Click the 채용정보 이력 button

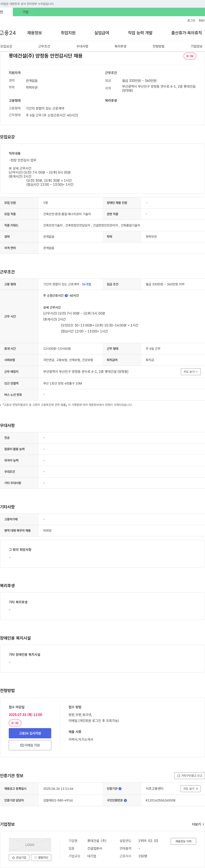click(183, 841)
